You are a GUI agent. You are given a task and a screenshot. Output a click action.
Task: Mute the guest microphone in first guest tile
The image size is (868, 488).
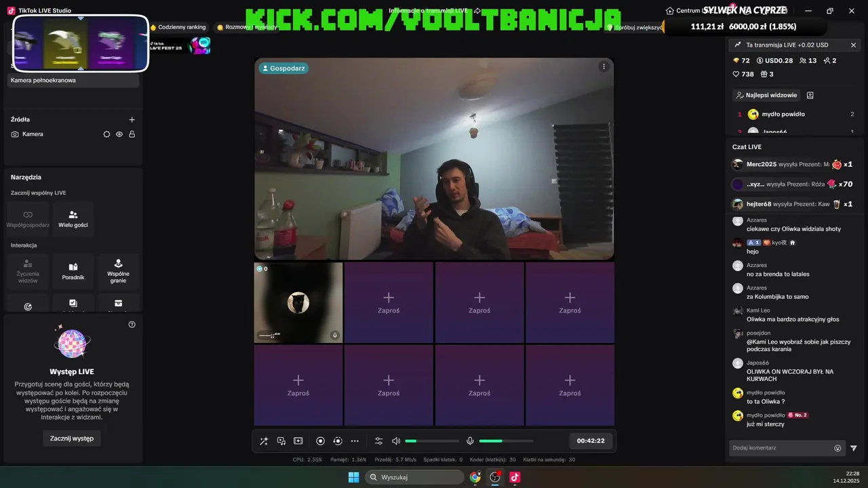(x=334, y=335)
